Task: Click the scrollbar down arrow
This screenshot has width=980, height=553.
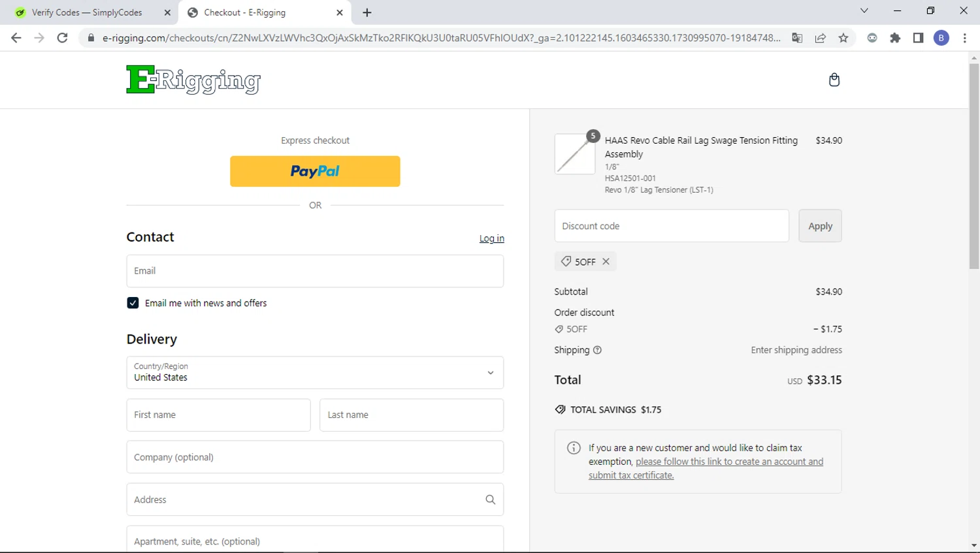Action: click(974, 545)
